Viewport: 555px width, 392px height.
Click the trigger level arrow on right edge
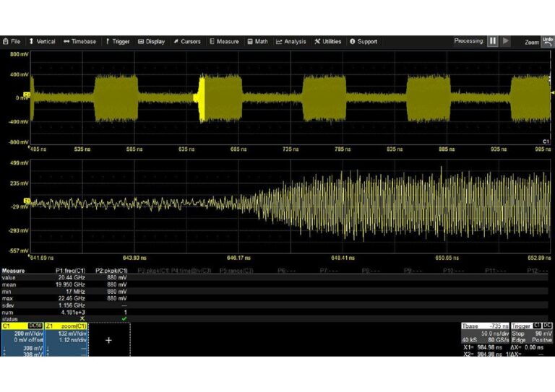point(553,92)
